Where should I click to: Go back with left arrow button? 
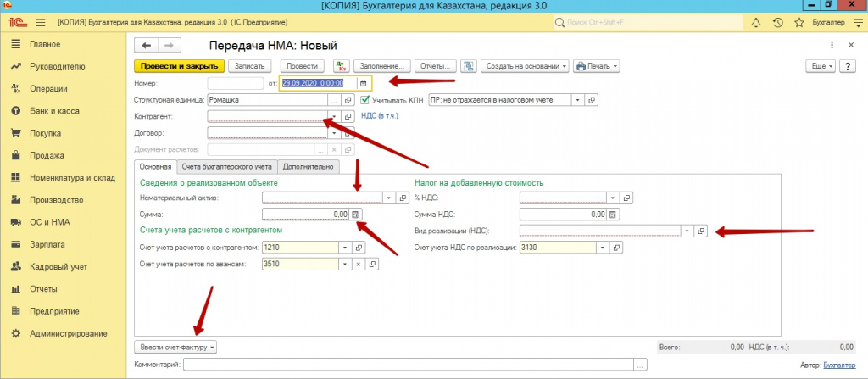click(x=147, y=46)
